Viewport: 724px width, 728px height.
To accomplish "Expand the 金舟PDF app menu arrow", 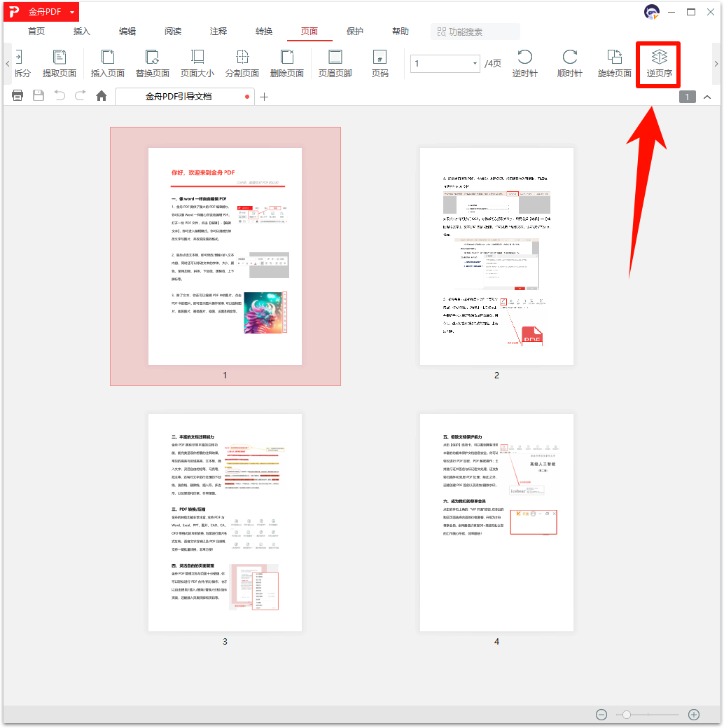I will 72,13.
